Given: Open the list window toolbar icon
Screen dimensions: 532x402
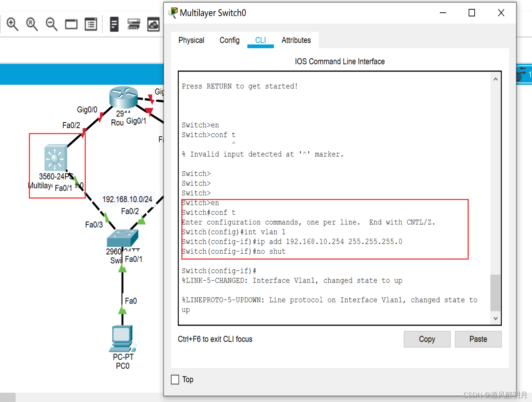Looking at the screenshot, I should point(91,25).
